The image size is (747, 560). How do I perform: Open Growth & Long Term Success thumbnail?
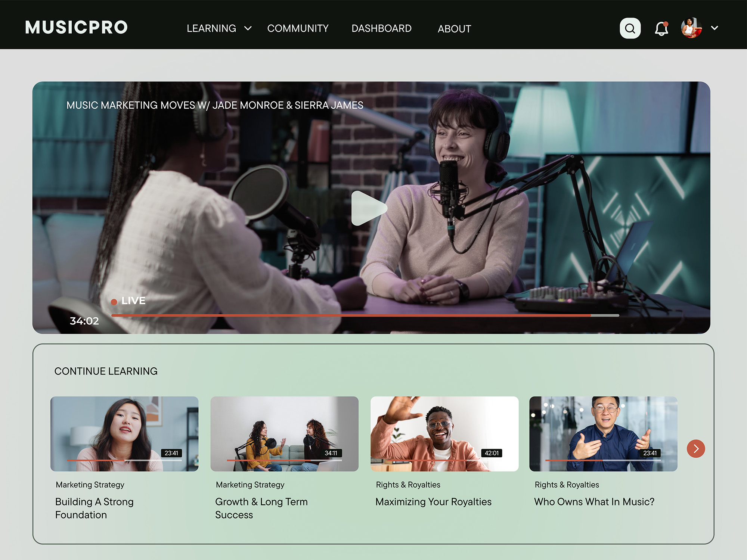(x=284, y=433)
